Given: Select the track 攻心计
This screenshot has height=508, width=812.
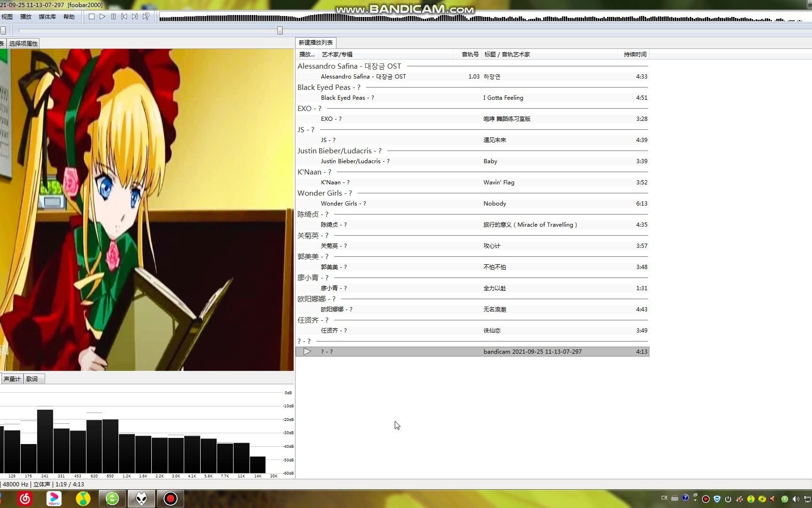Looking at the screenshot, I should (x=472, y=246).
